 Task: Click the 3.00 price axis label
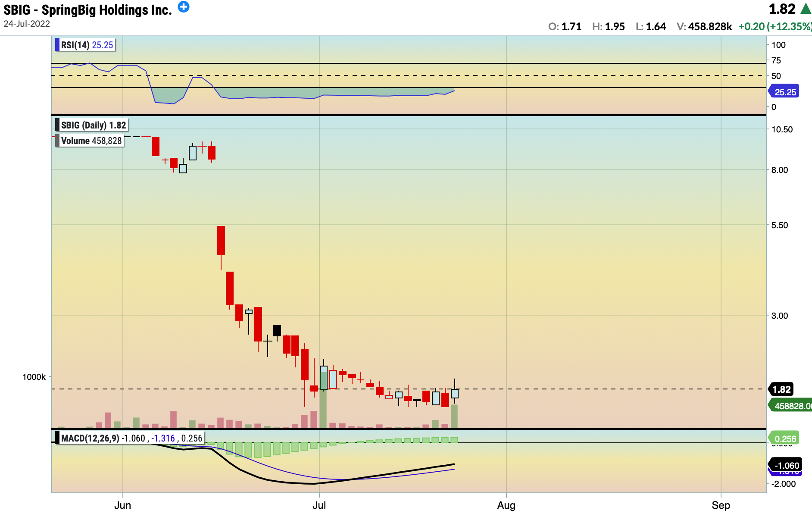pos(780,316)
